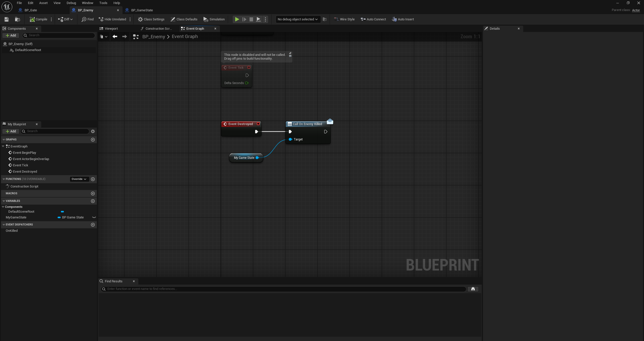This screenshot has width=644, height=341.
Task: Click the Save blueprint icon
Action: (x=7, y=19)
